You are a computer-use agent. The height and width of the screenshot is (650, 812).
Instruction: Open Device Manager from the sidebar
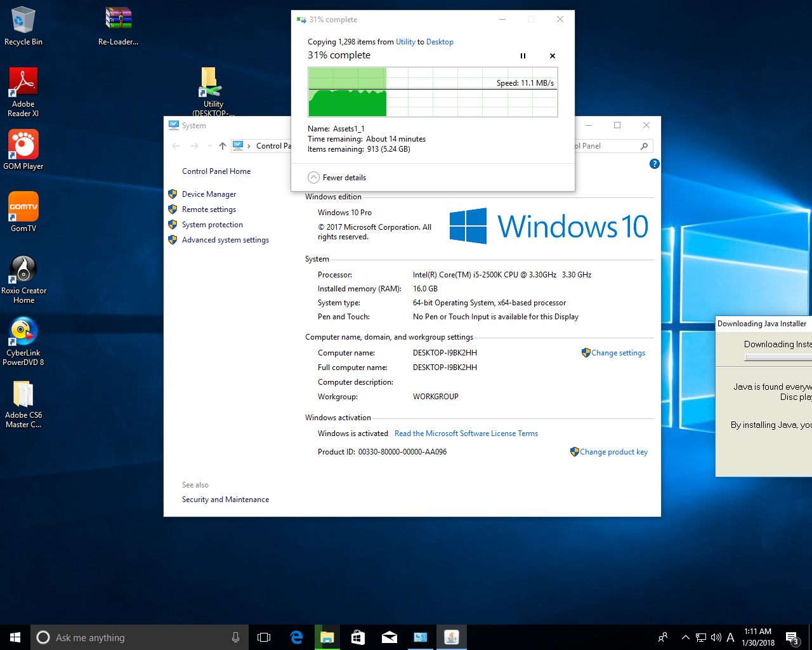[x=209, y=194]
